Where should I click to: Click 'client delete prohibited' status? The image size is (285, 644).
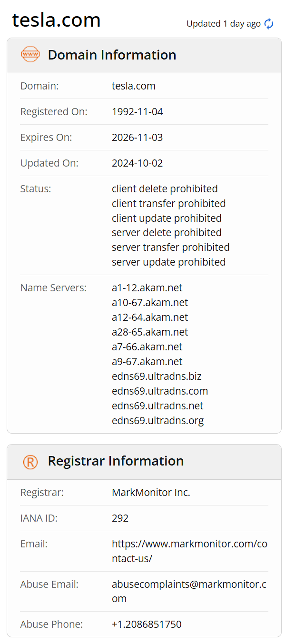[165, 188]
